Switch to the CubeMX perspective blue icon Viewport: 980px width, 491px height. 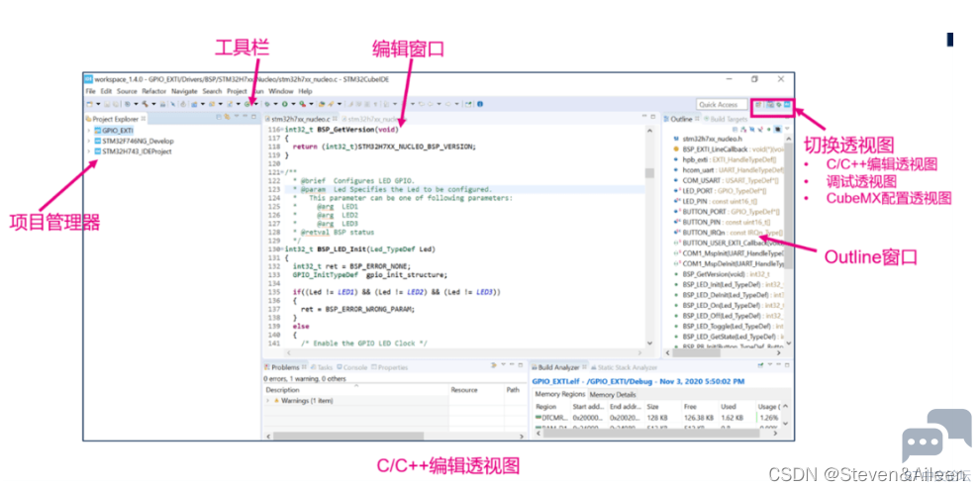787,104
